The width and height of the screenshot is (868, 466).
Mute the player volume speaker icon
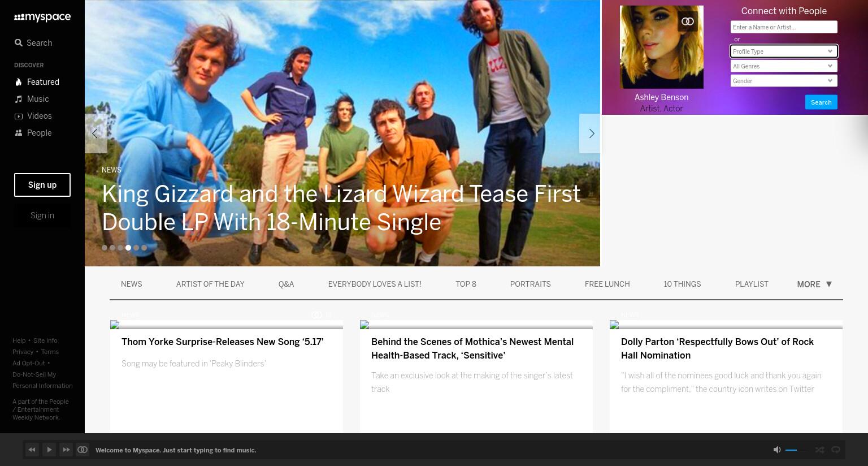point(777,450)
